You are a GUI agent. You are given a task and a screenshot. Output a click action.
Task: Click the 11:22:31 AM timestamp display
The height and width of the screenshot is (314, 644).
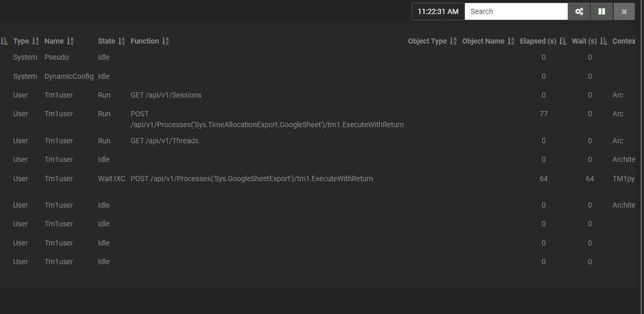click(438, 11)
